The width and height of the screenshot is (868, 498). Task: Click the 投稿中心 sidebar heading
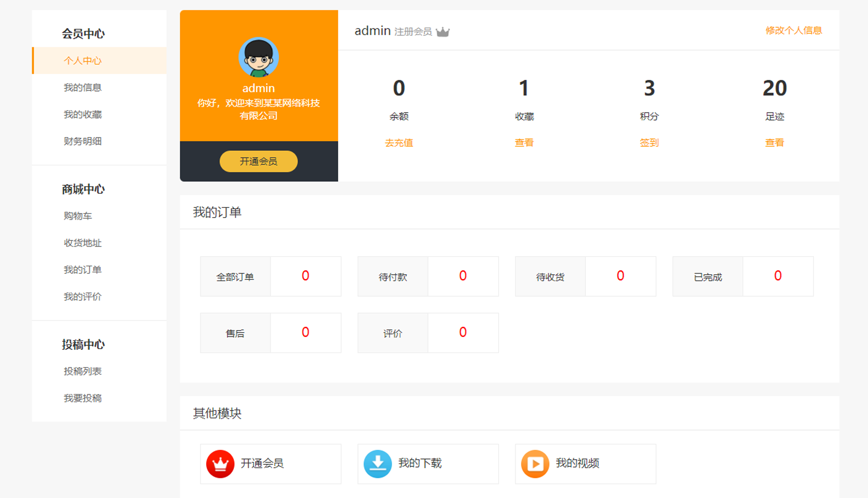click(x=83, y=344)
